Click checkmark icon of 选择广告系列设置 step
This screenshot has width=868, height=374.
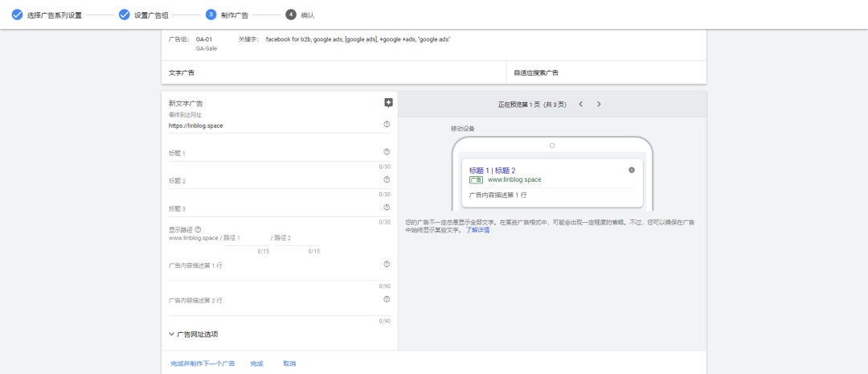coord(17,15)
